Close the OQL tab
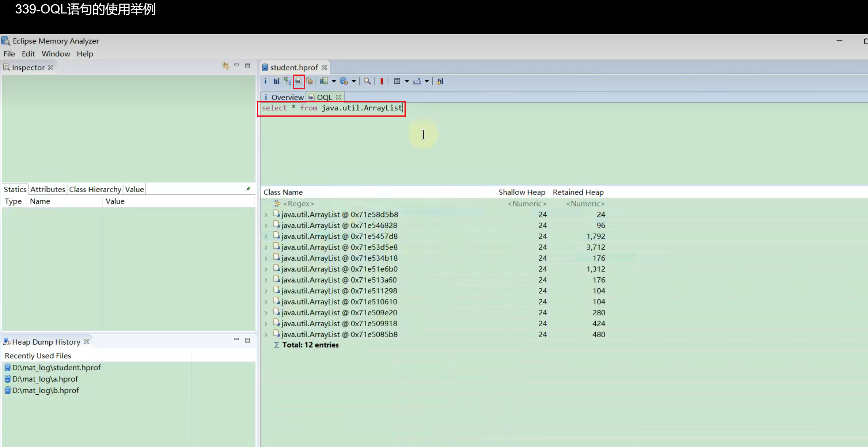The height and width of the screenshot is (447, 868). pyautogui.click(x=338, y=97)
